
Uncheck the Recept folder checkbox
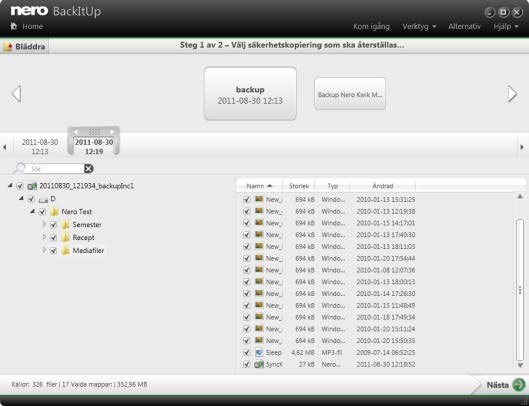[53, 238]
